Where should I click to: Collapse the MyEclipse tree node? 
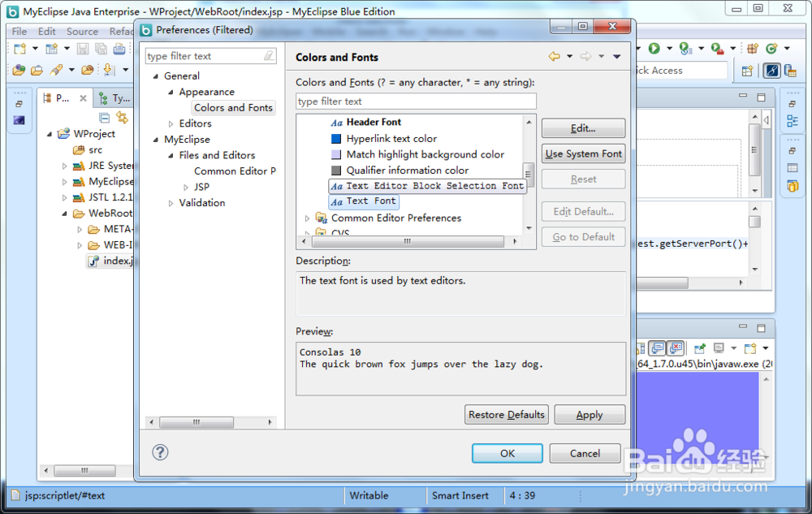[x=156, y=140]
